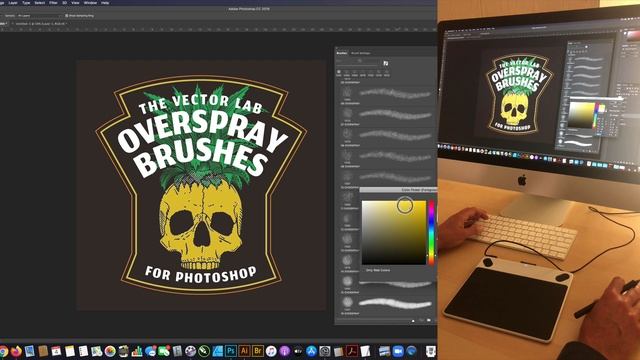Open the Numbers chart icon in dock

pos(137,351)
